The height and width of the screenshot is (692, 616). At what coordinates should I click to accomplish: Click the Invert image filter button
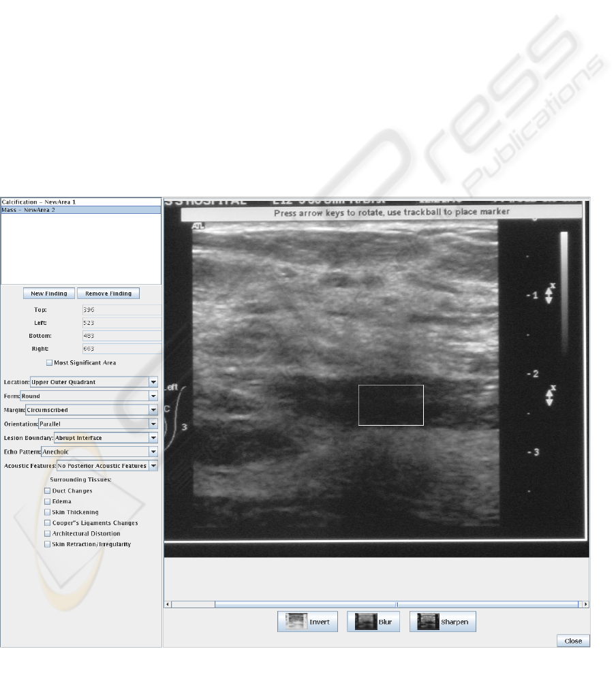(307, 622)
